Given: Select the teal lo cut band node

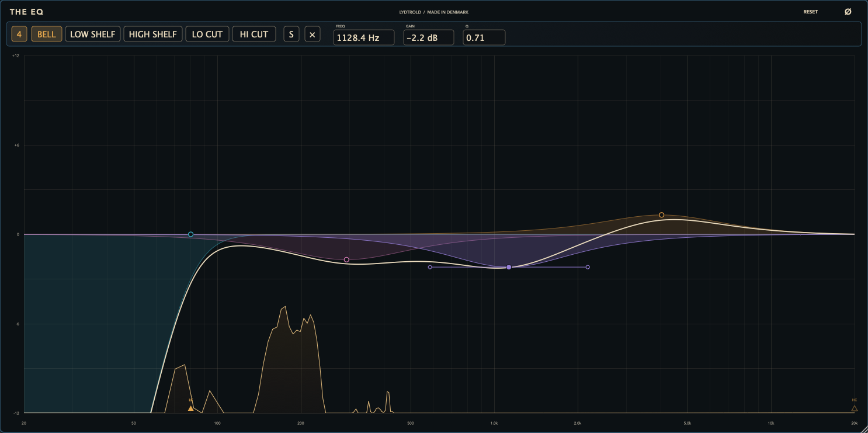Looking at the screenshot, I should 191,234.
